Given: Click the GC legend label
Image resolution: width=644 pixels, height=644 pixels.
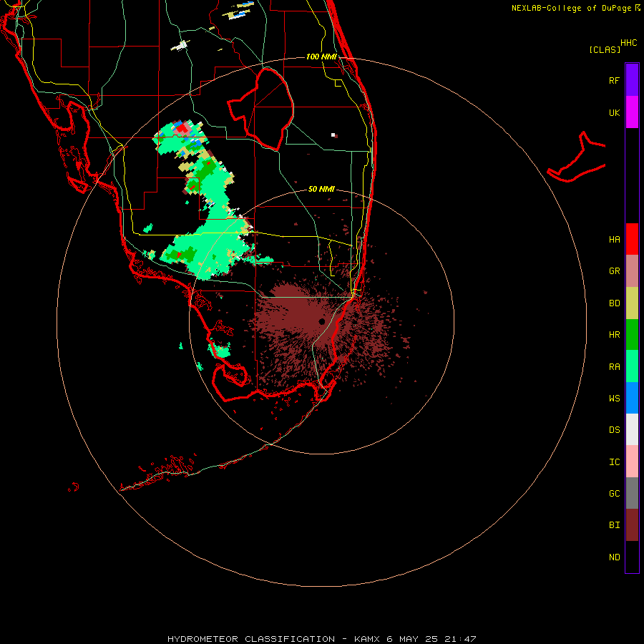Looking at the screenshot, I should (x=614, y=494).
